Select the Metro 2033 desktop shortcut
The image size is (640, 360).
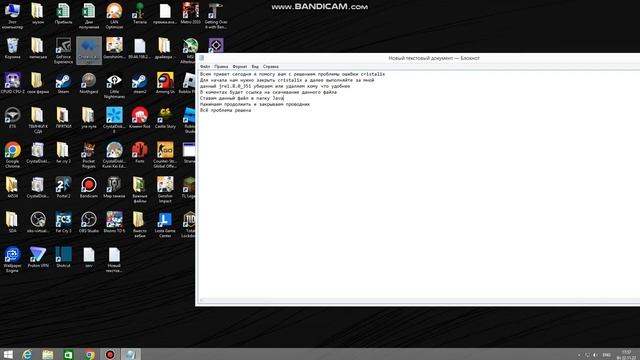coord(190,13)
